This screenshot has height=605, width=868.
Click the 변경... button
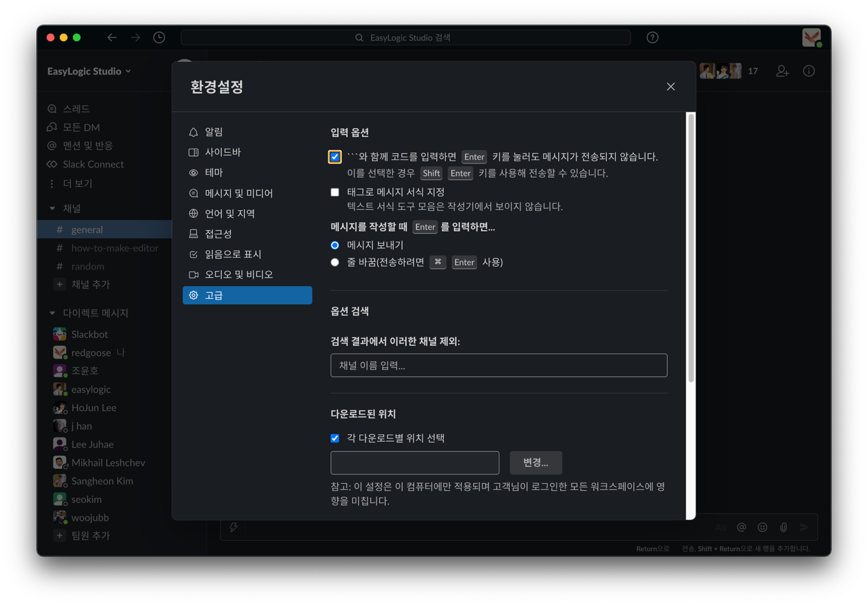point(536,462)
